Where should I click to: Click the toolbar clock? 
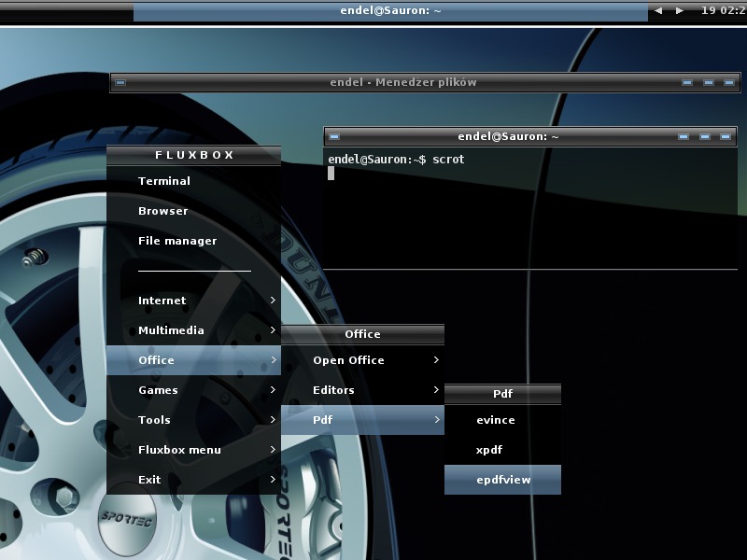point(723,10)
